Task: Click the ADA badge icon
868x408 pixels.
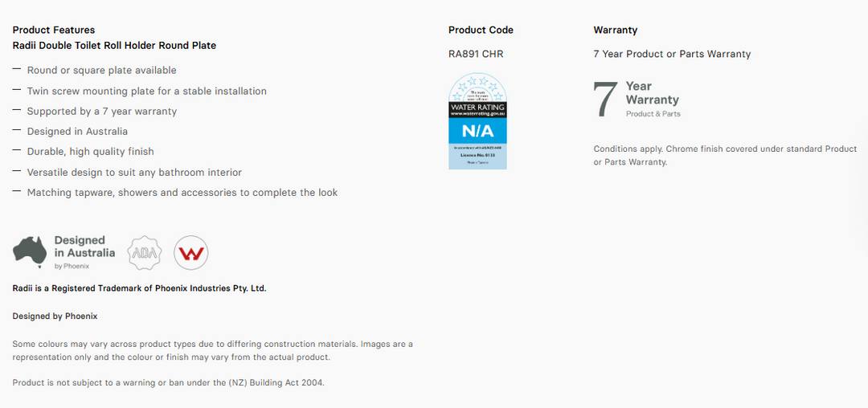Action: click(x=145, y=253)
